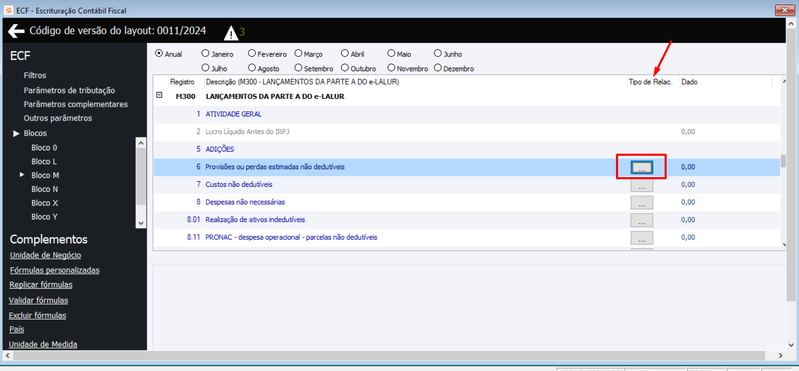Collapse the M300 register group
The image size is (799, 371).
159,95
